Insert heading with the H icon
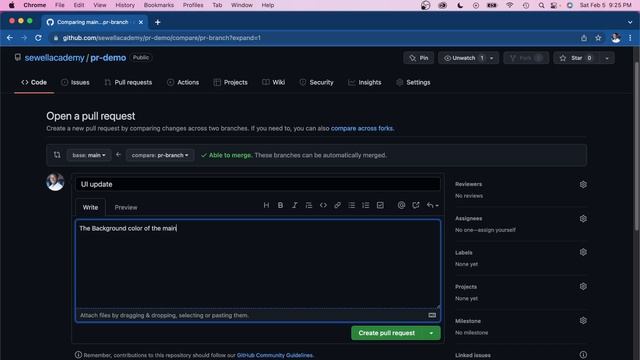 coord(266,205)
